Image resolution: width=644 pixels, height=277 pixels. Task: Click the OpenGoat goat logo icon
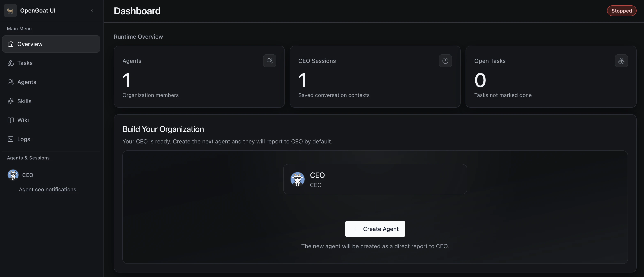click(10, 10)
